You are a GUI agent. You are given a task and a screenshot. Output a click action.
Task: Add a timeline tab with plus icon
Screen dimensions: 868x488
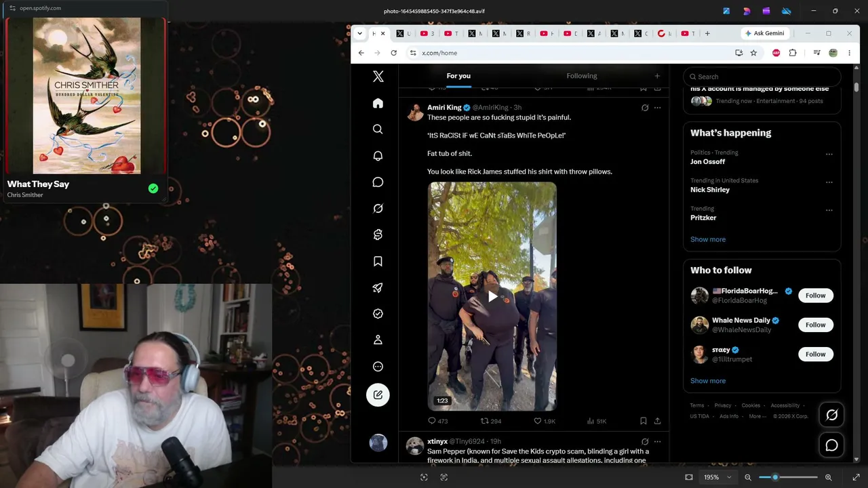[657, 76]
